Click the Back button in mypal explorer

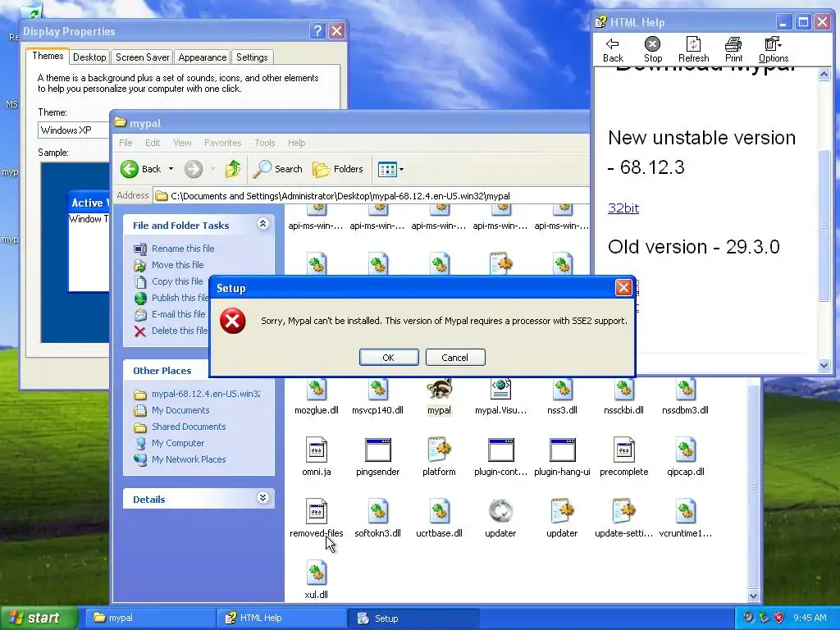tap(140, 169)
